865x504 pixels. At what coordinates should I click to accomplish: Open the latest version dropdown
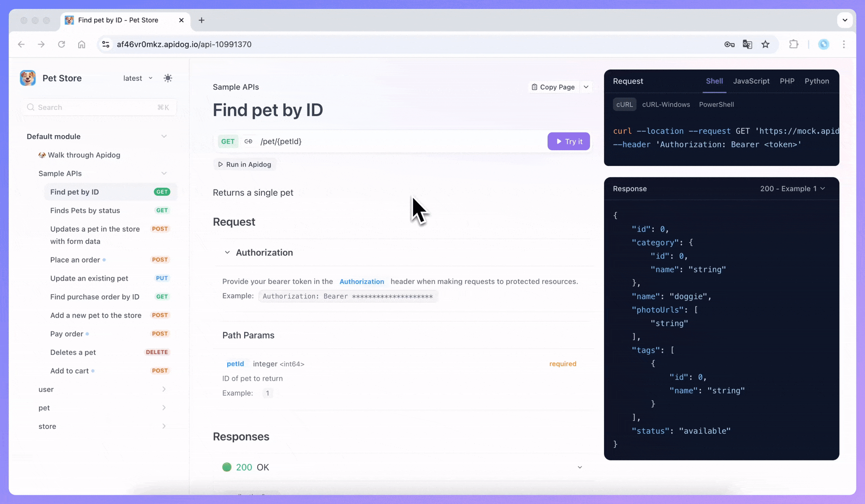[138, 78]
